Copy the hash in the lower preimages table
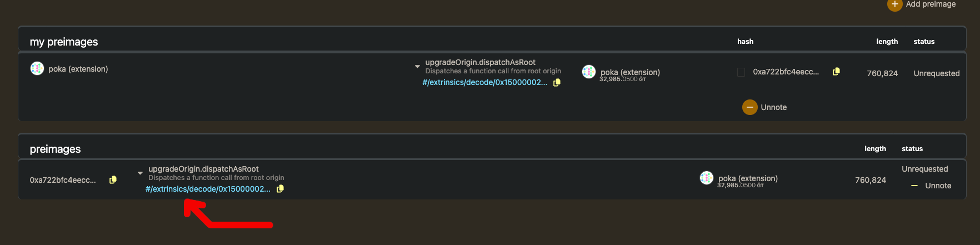The image size is (980, 245). pyautogui.click(x=113, y=180)
